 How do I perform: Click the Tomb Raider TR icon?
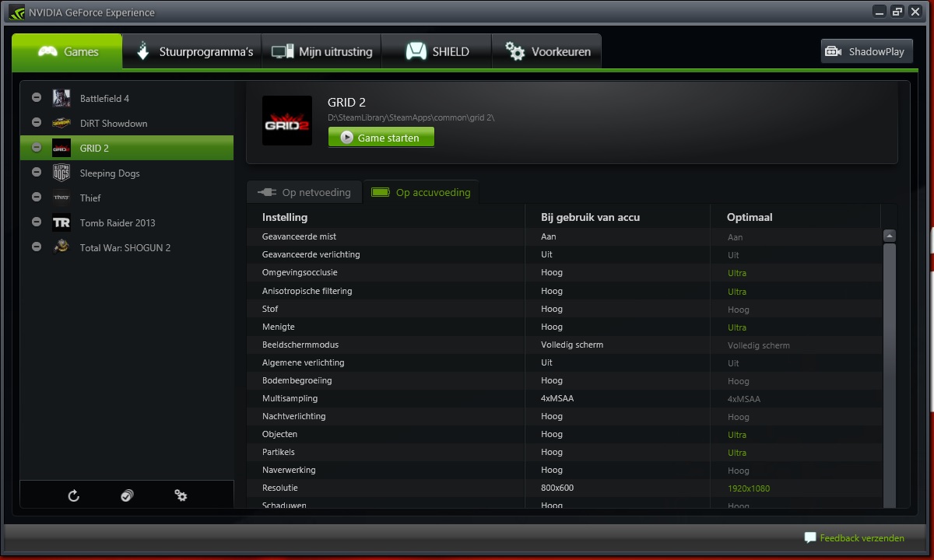tap(61, 222)
